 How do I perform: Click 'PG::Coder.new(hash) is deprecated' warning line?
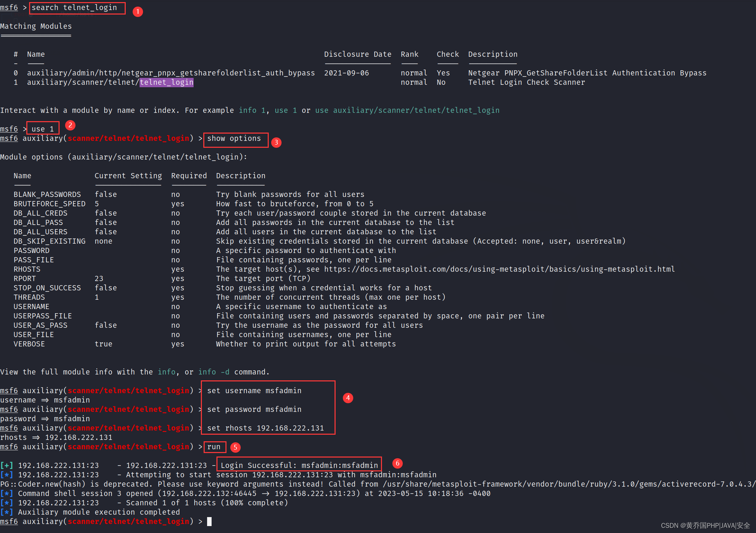pyautogui.click(x=378, y=484)
